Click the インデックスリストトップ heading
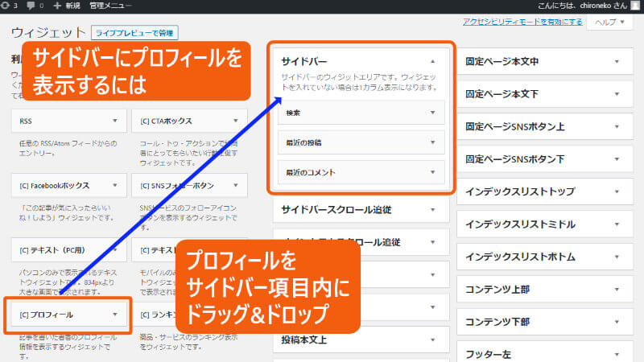The width and height of the screenshot is (644, 362). [520, 191]
